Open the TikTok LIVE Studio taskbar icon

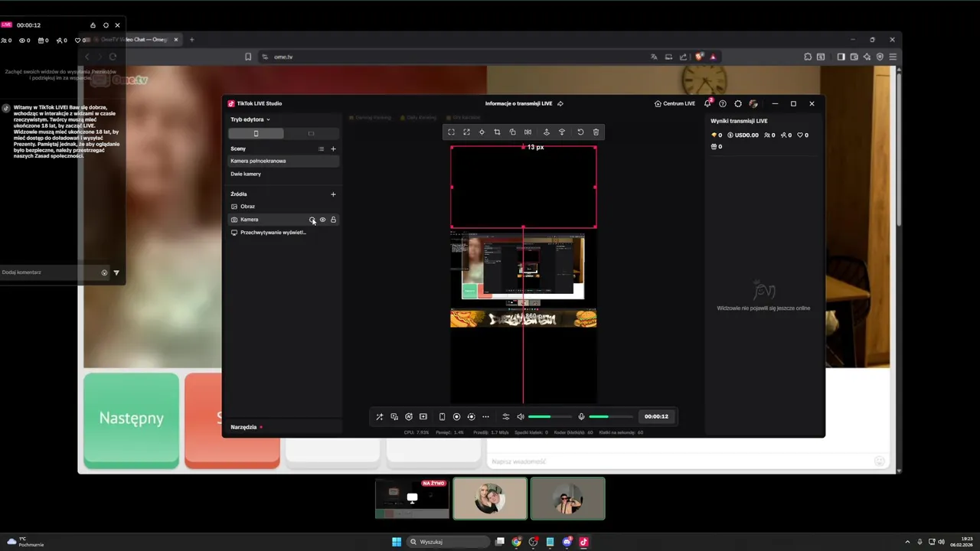point(583,542)
